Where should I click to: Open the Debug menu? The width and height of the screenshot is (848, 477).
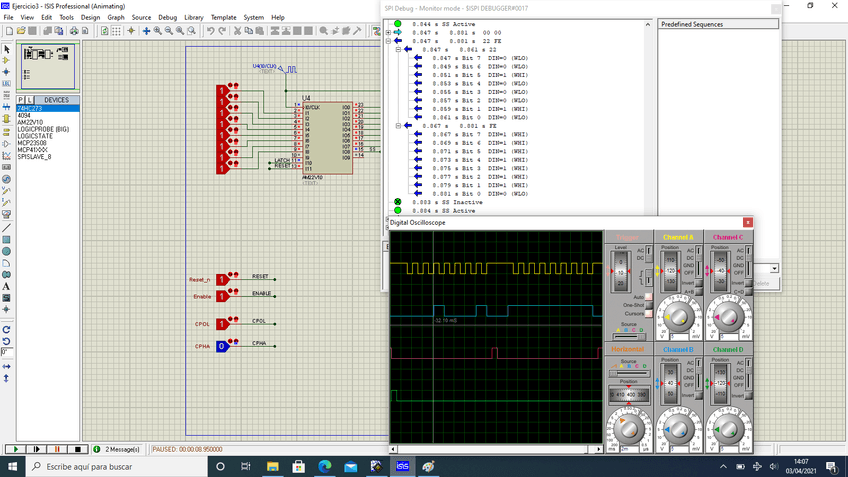[x=167, y=17]
